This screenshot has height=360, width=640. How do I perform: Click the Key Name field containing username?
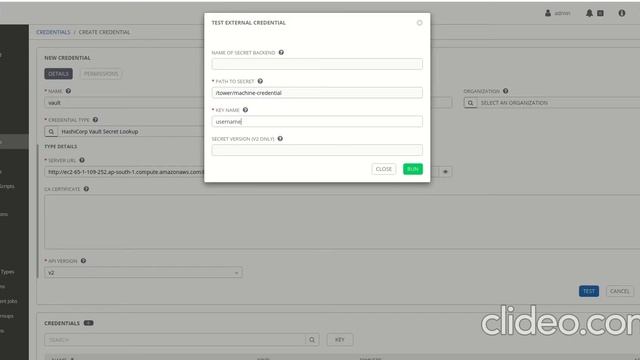click(317, 121)
